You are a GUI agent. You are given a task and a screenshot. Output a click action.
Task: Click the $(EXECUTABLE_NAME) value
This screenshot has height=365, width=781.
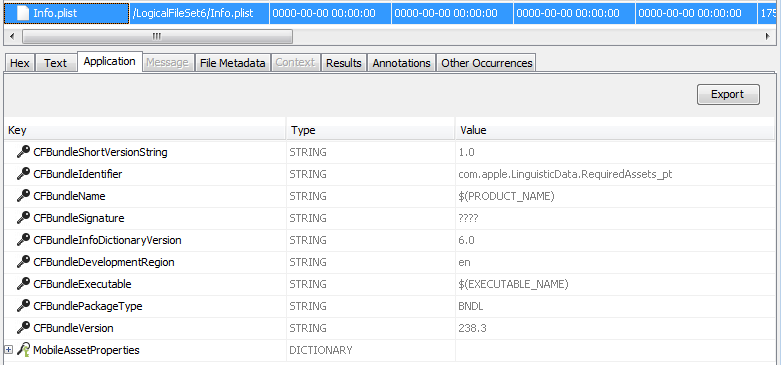pyautogui.click(x=514, y=284)
